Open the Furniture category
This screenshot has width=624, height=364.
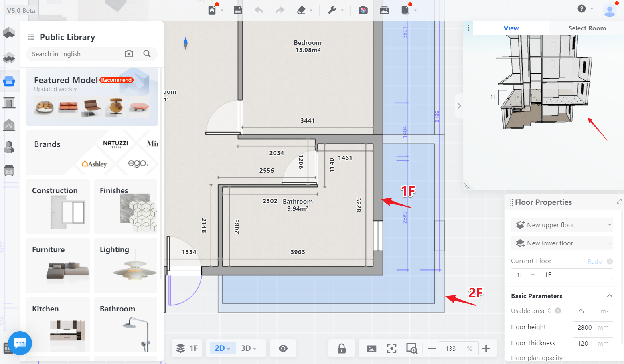tap(58, 265)
